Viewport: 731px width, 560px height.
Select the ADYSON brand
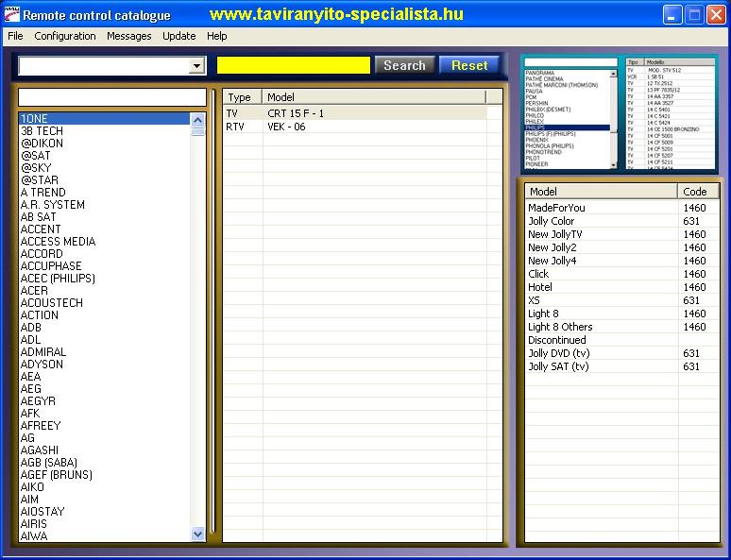(x=105, y=365)
